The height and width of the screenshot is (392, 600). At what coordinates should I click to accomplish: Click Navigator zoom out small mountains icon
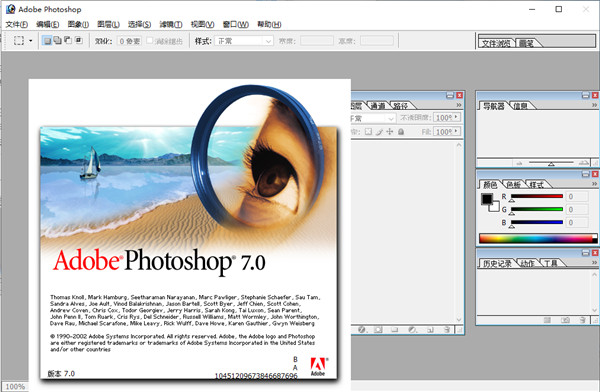519,163
